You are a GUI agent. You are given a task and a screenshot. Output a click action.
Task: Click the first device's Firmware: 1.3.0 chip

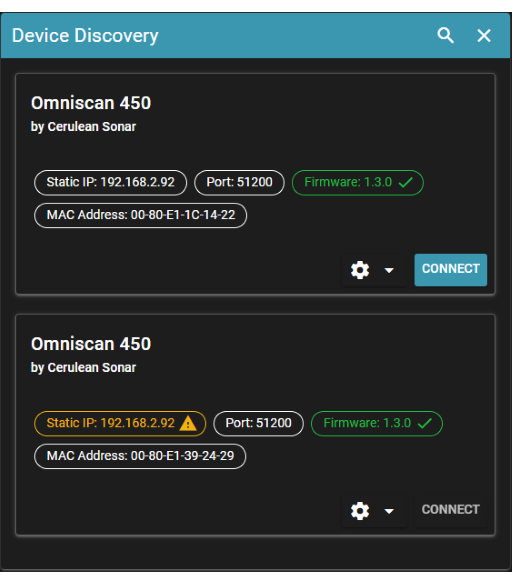[x=358, y=183]
